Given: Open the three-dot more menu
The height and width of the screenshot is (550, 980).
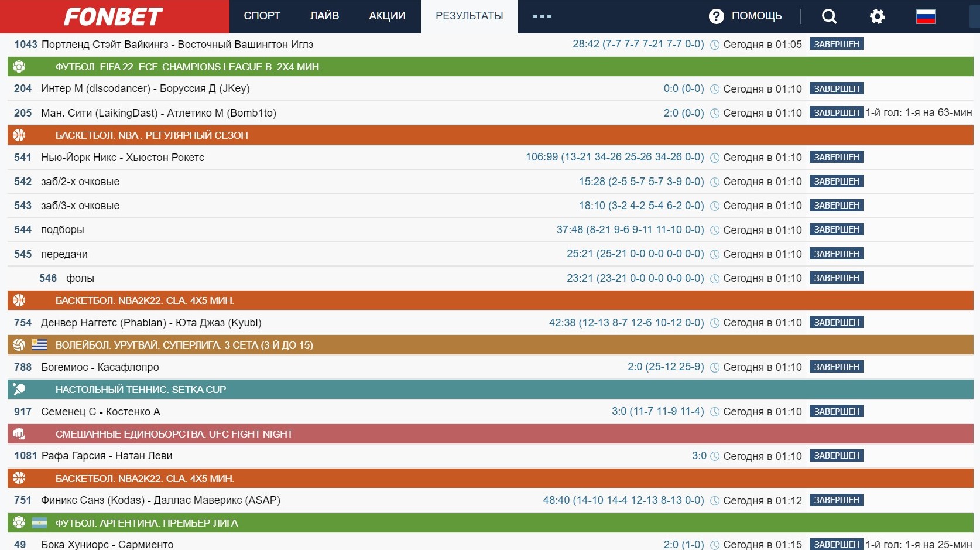Looking at the screenshot, I should [x=542, y=16].
